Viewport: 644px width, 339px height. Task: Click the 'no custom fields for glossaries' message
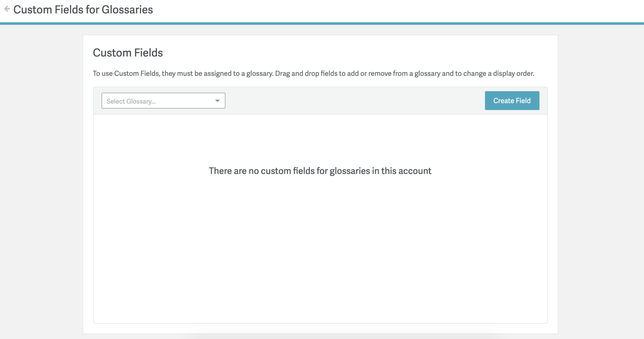320,171
